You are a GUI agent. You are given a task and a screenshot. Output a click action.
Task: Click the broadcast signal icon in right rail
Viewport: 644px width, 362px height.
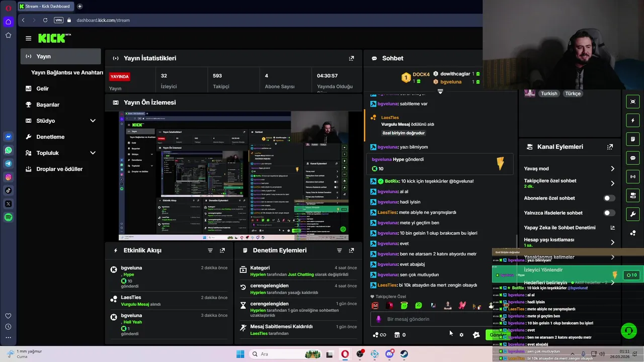[633, 176]
